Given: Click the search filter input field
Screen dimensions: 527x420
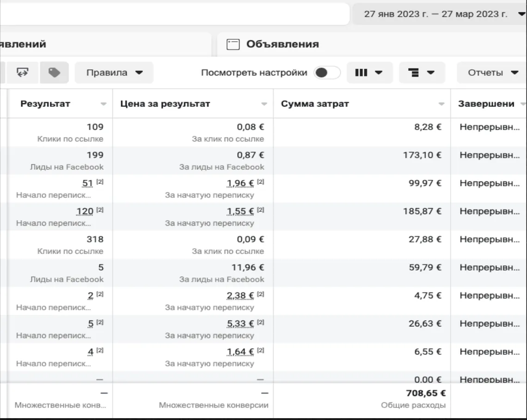Looking at the screenshot, I should [x=175, y=14].
